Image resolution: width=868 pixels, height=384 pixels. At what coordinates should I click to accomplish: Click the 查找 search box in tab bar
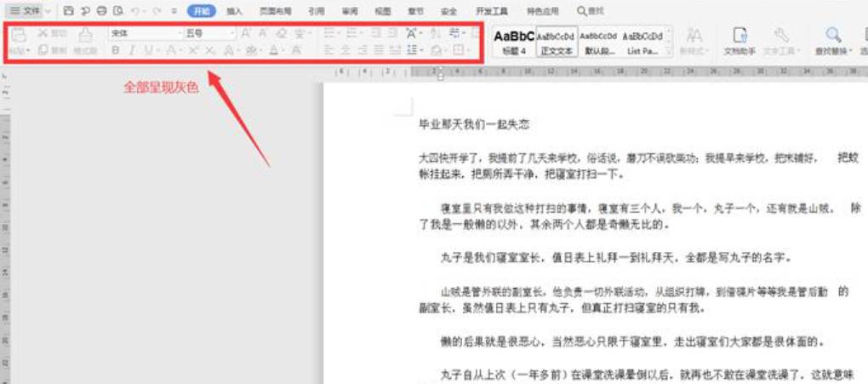click(x=591, y=11)
